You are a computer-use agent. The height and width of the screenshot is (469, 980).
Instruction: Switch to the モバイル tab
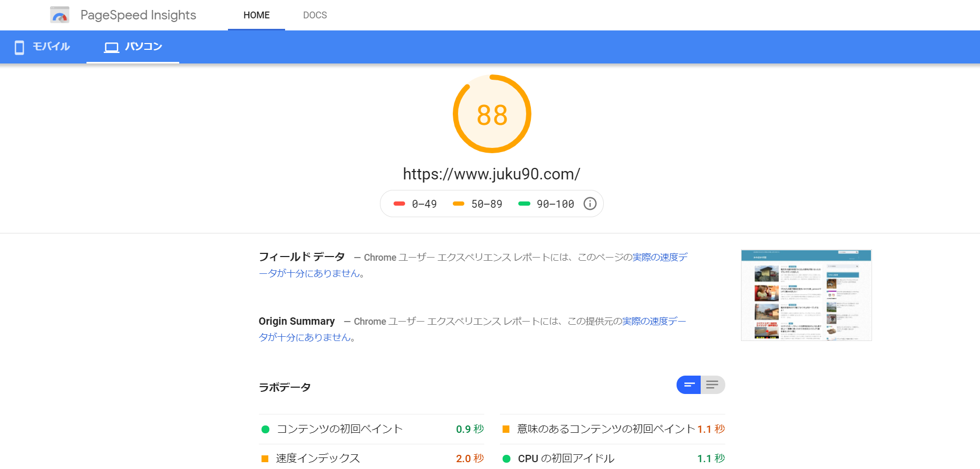pos(43,47)
